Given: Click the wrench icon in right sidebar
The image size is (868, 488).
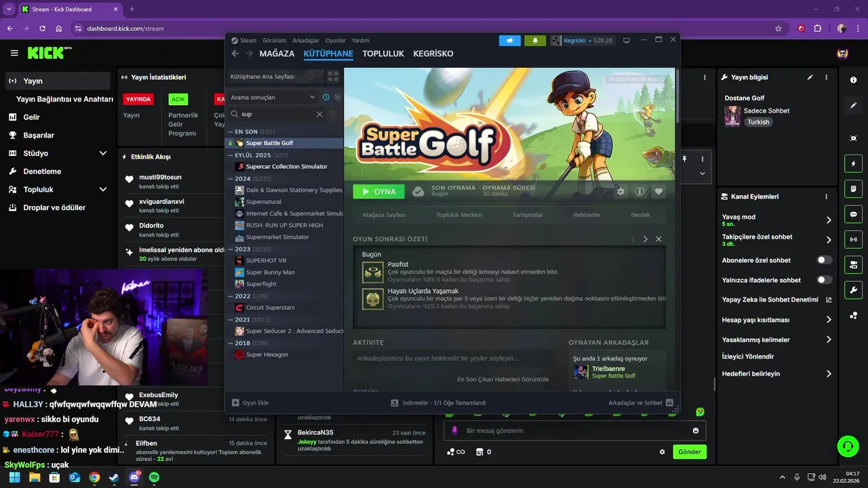Looking at the screenshot, I should 853,290.
